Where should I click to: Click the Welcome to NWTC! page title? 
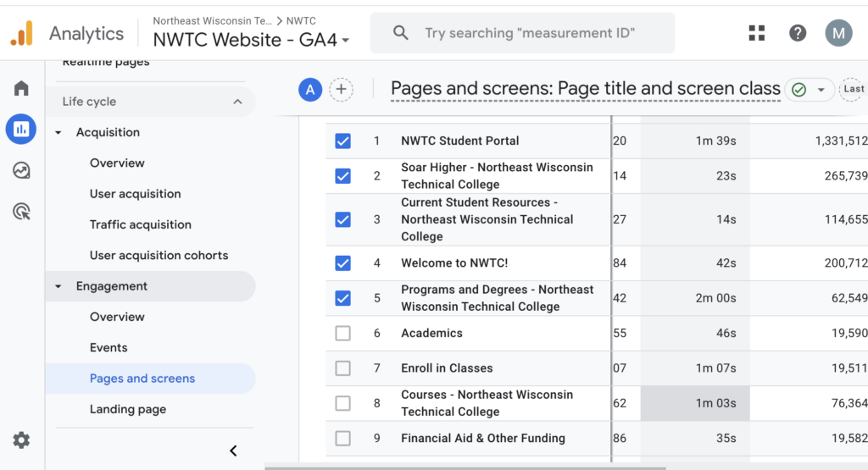click(454, 263)
